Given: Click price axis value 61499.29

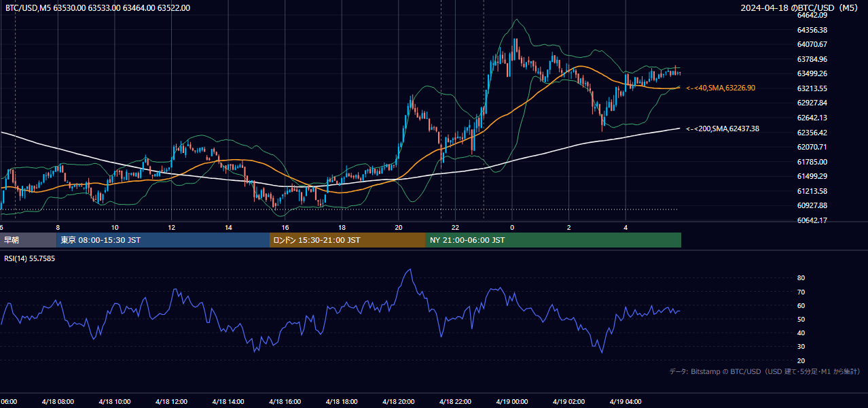Looking at the screenshot, I should tap(812, 176).
